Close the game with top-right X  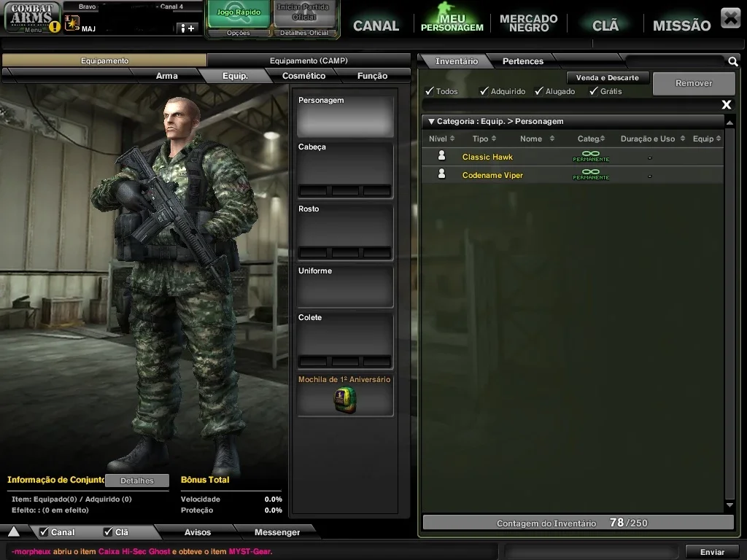point(730,18)
